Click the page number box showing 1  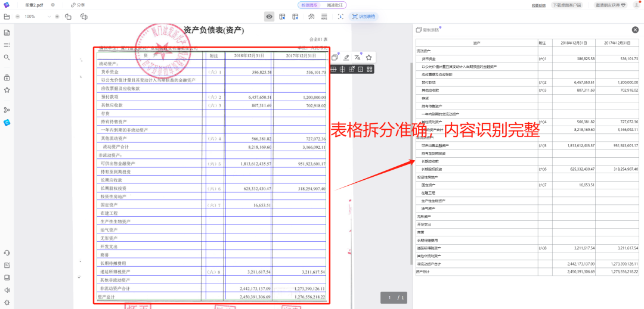pos(389,298)
